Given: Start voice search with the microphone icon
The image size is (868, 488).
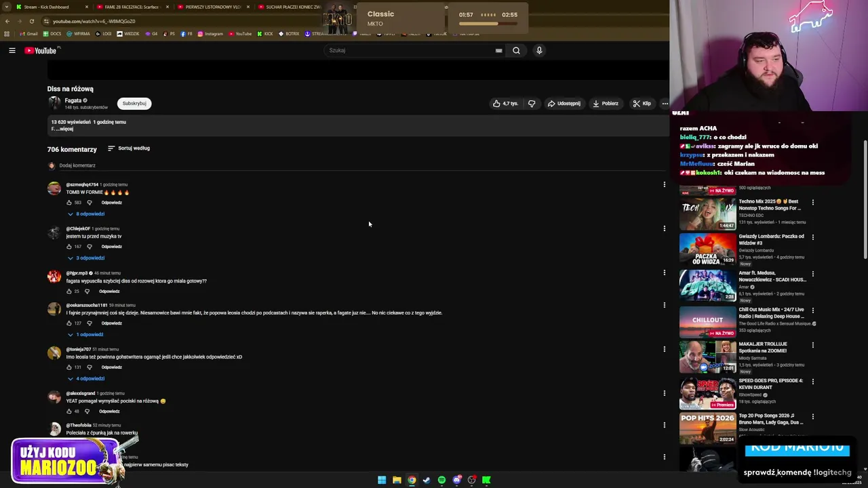Looking at the screenshot, I should (x=539, y=50).
